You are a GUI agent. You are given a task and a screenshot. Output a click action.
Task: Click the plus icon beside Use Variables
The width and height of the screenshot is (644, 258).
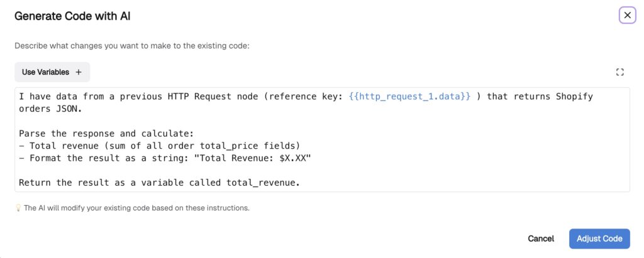79,72
